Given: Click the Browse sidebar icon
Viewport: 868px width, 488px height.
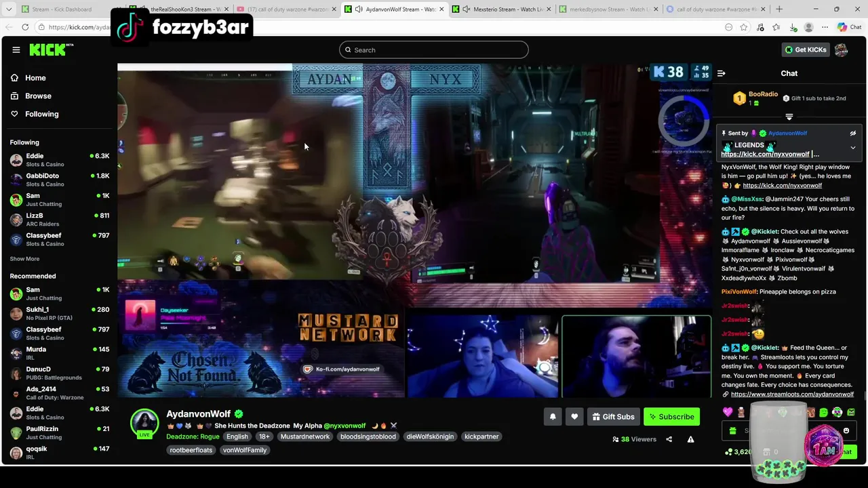Looking at the screenshot, I should pos(15,96).
